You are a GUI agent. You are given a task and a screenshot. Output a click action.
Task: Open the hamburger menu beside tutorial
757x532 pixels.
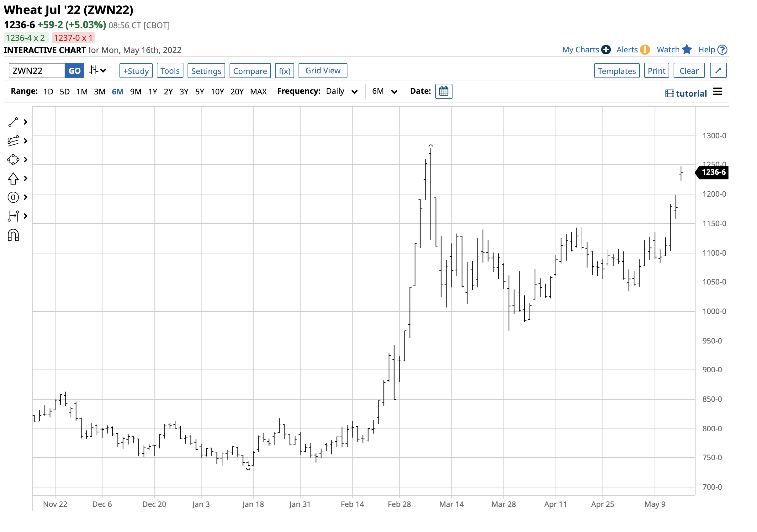pyautogui.click(x=717, y=92)
